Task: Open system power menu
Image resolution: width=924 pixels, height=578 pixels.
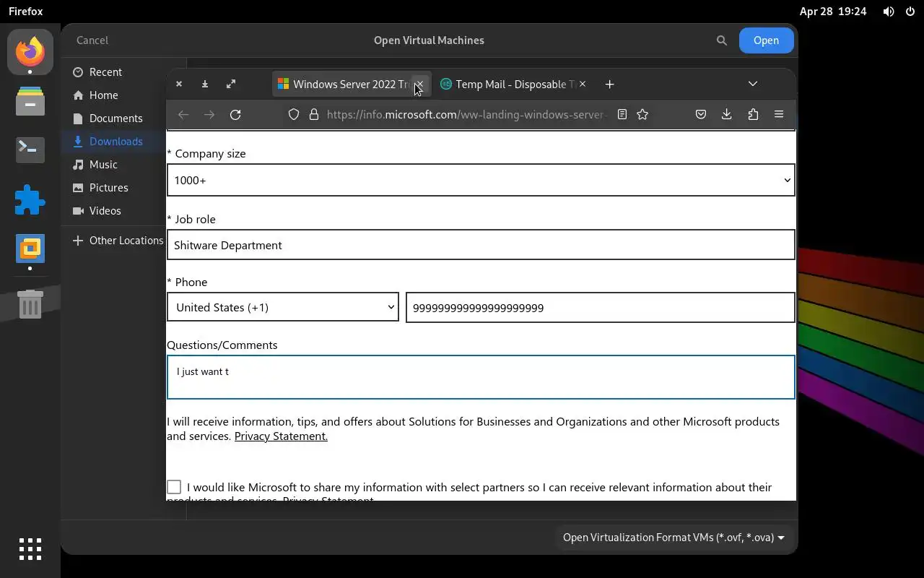Action: click(910, 12)
